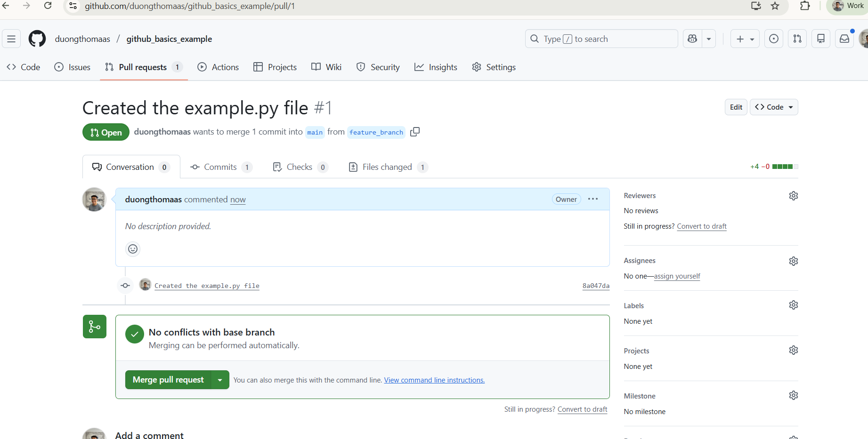This screenshot has height=439, width=868.
Task: Click the search input field
Action: (601, 39)
